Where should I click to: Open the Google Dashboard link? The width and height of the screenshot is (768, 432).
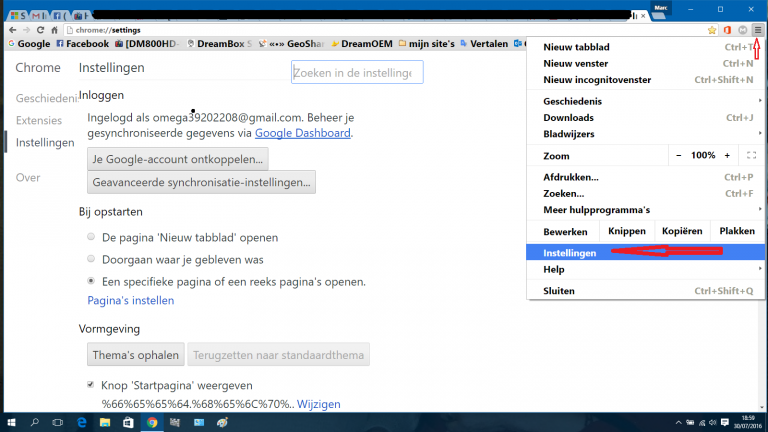coord(302,133)
